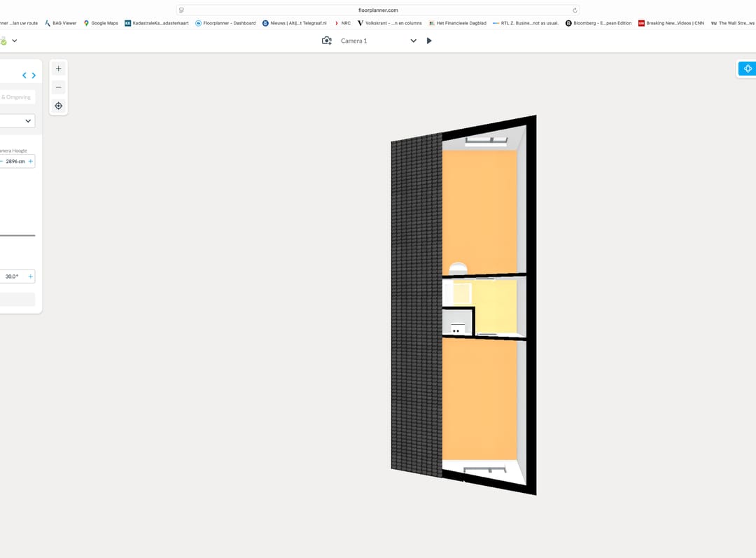Open the Camera 1 dropdown
The height and width of the screenshot is (558, 756).
[413, 41]
